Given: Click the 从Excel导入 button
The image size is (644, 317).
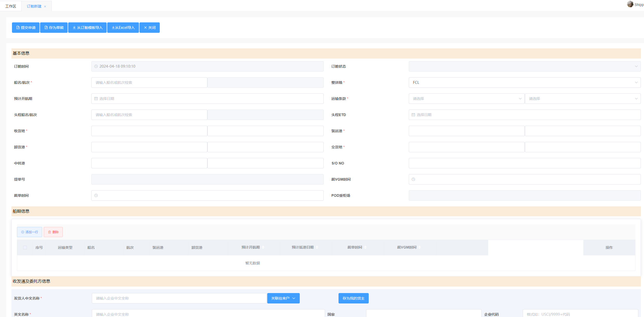Looking at the screenshot, I should (x=123, y=28).
